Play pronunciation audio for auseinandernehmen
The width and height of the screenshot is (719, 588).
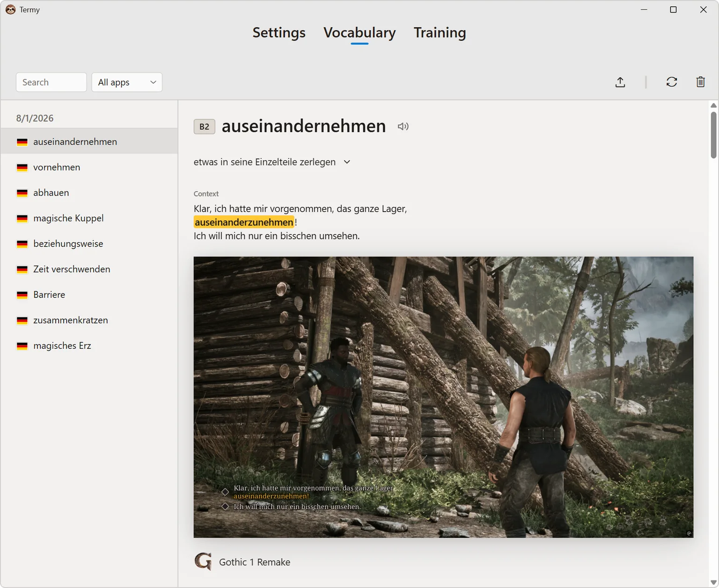[x=403, y=126]
